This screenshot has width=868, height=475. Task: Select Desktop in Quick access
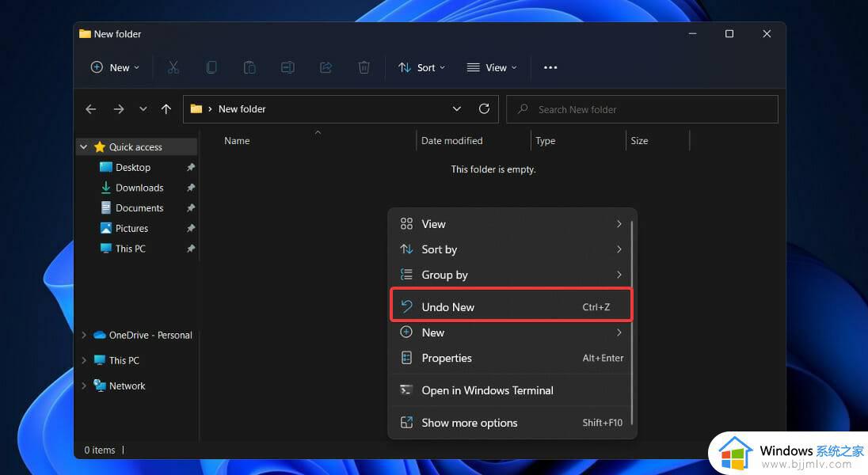(x=133, y=167)
